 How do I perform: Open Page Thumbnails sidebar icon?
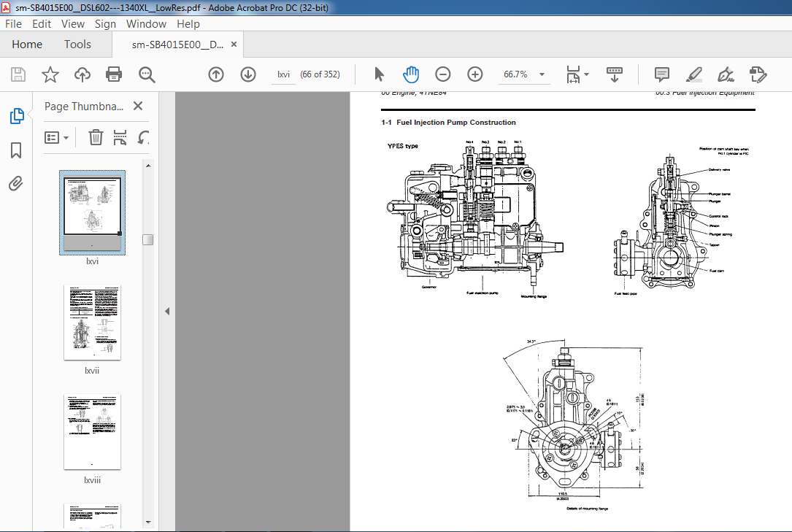pyautogui.click(x=17, y=116)
